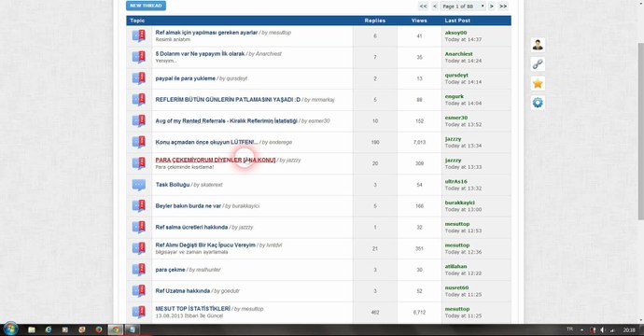Click the user profile icon in the sidebar
This screenshot has width=644, height=336.
(538, 45)
